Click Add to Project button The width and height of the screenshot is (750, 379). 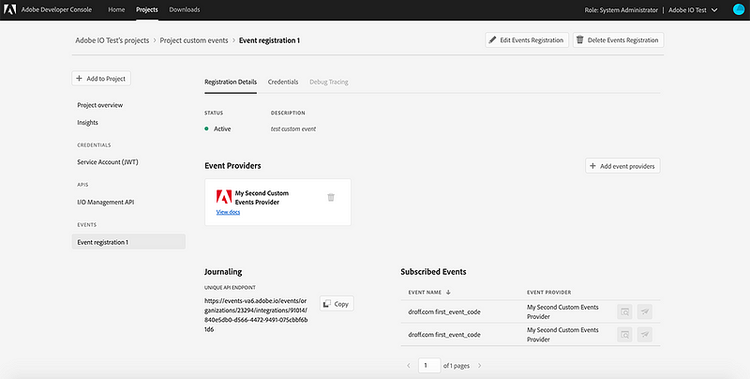pos(101,78)
